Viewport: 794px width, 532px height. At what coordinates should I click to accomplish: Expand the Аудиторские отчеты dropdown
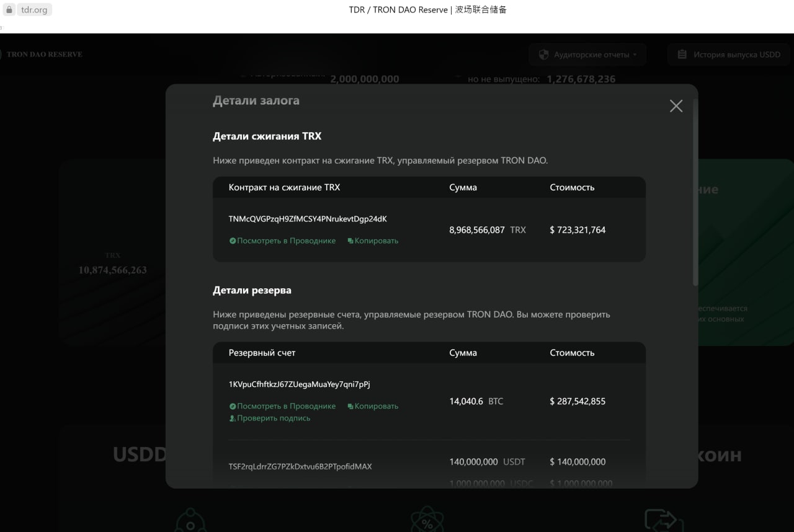point(587,55)
